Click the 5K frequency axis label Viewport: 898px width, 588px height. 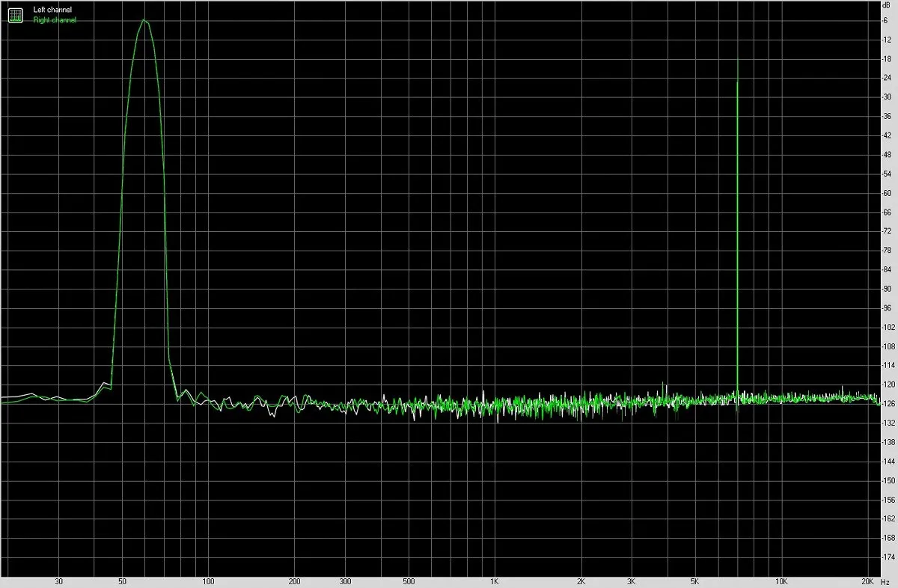(x=694, y=581)
